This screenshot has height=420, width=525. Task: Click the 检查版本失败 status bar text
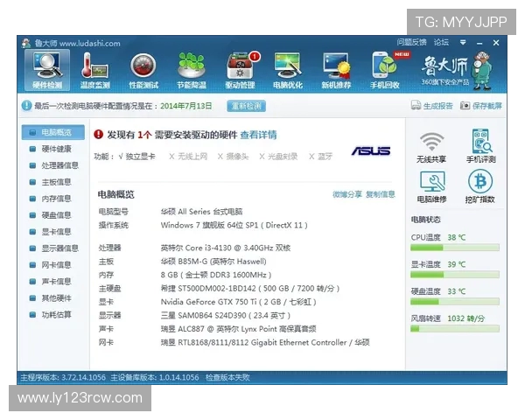(227, 377)
